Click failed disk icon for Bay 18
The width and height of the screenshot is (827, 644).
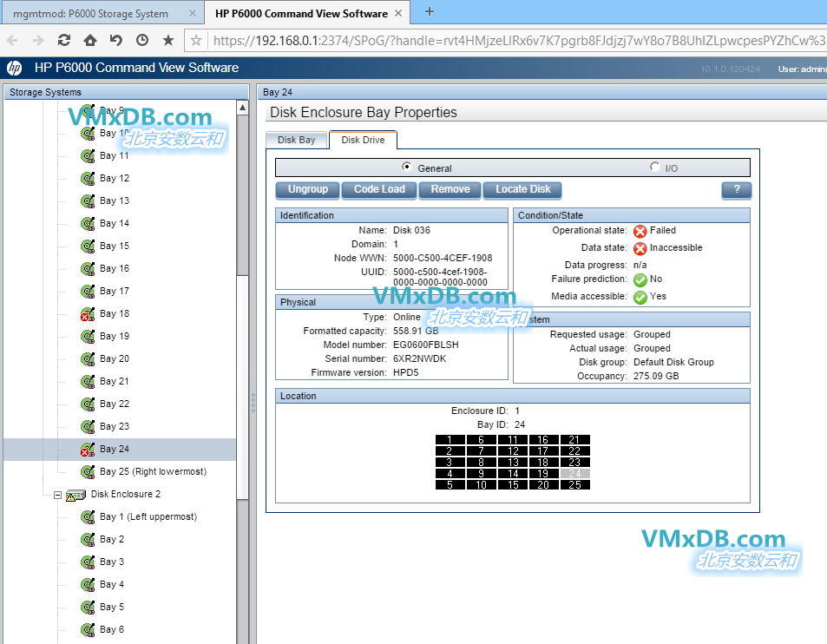tap(88, 314)
